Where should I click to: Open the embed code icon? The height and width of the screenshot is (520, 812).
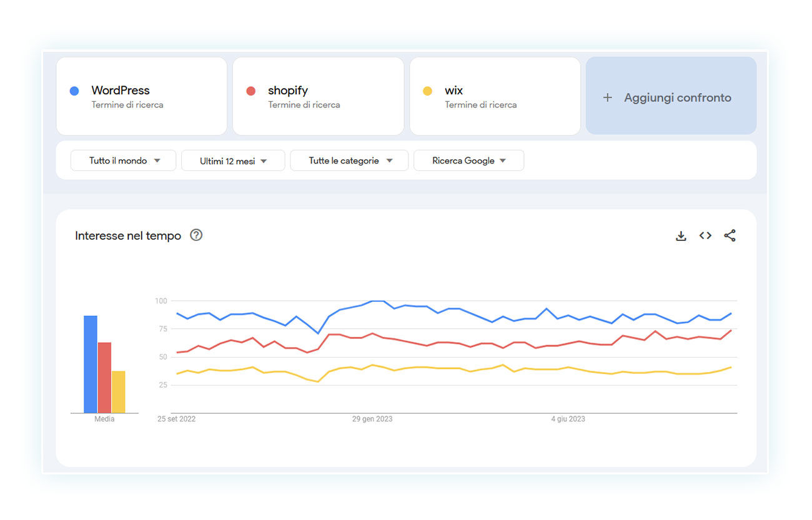[705, 235]
